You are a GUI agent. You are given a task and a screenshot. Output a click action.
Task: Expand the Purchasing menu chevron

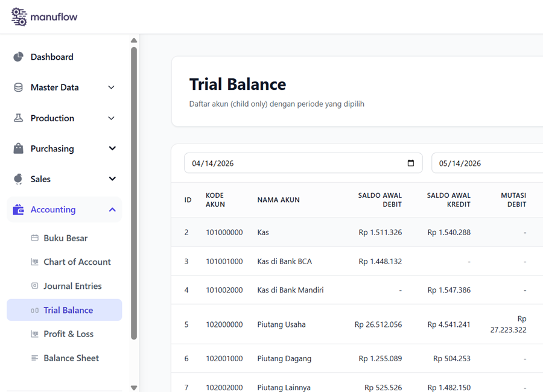click(x=112, y=148)
